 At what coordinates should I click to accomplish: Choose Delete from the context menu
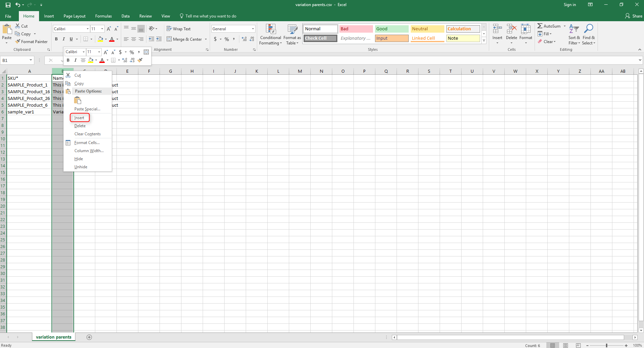pyautogui.click(x=80, y=126)
